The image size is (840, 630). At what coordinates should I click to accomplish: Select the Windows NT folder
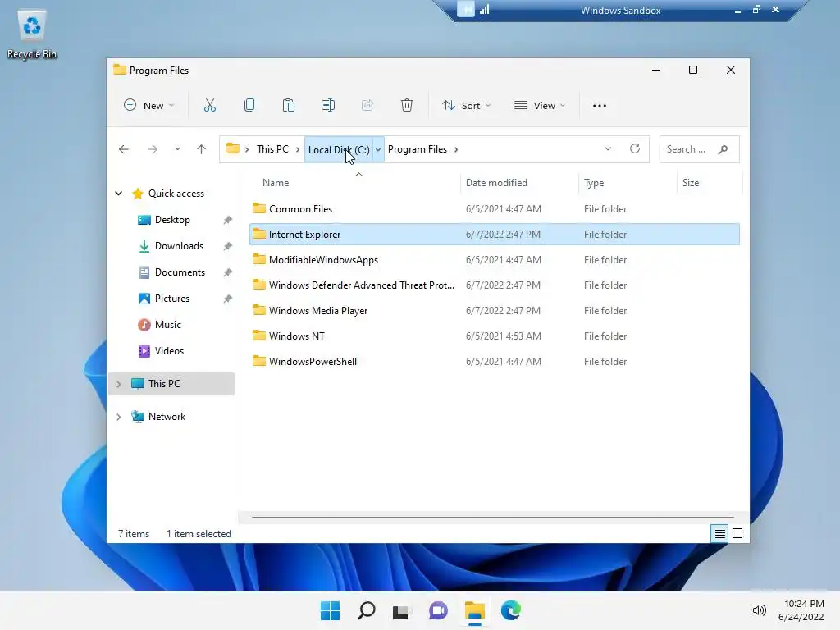(x=495, y=336)
